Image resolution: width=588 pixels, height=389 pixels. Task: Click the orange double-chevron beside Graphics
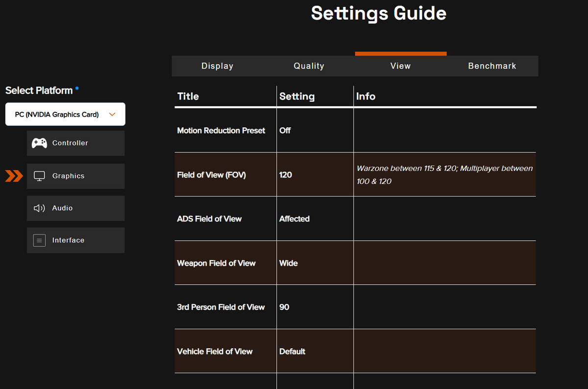pos(14,175)
